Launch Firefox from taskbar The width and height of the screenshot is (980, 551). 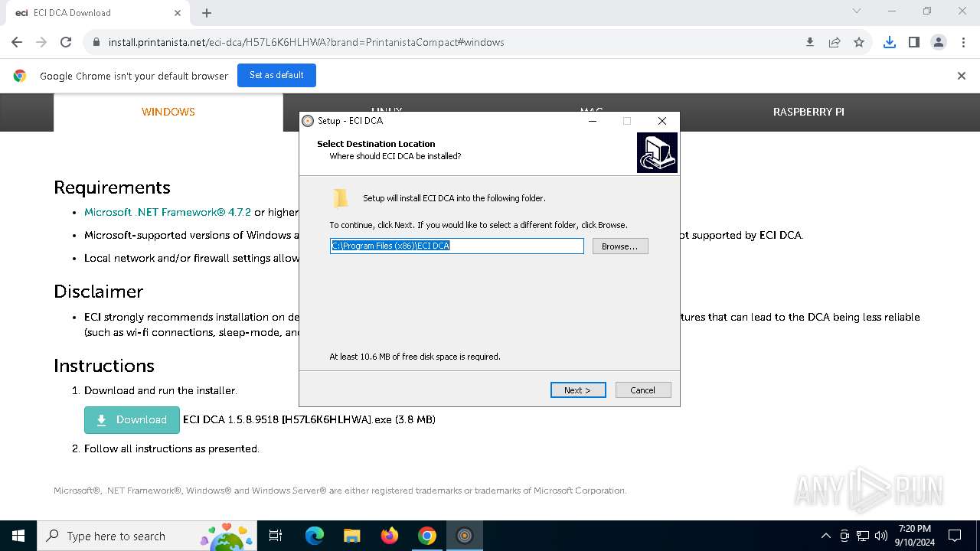pos(390,536)
